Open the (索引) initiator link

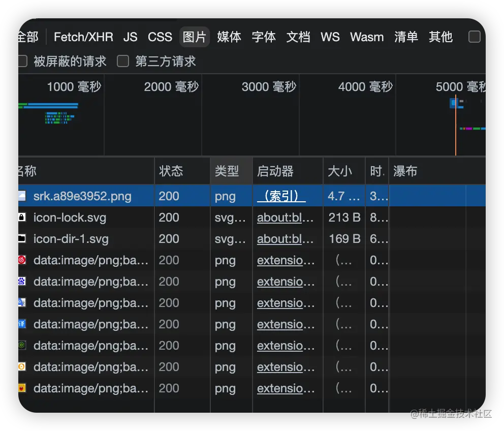click(x=281, y=196)
